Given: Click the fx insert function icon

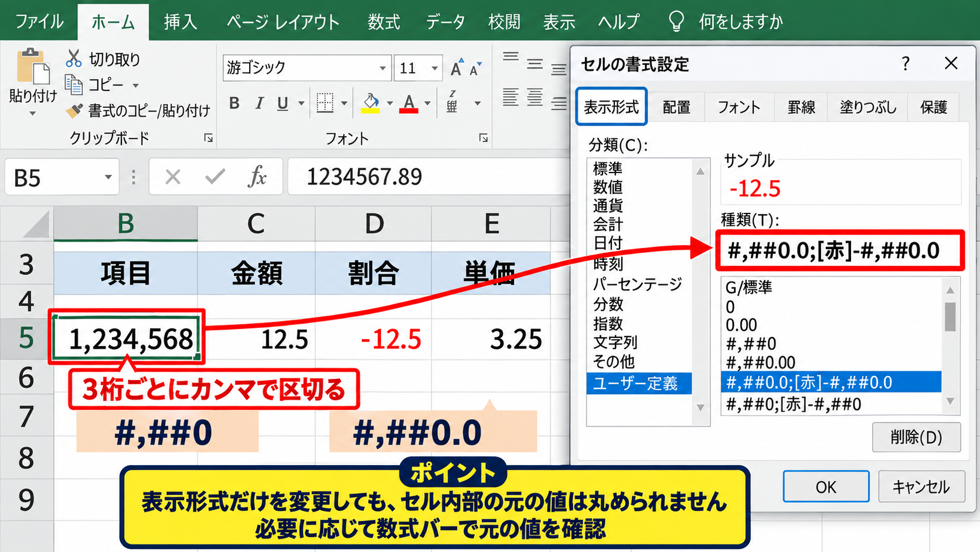Looking at the screenshot, I should coord(257,176).
